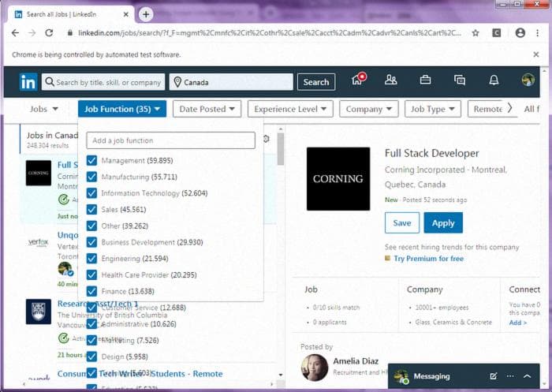Click the Vertex logo in job list

[39, 242]
